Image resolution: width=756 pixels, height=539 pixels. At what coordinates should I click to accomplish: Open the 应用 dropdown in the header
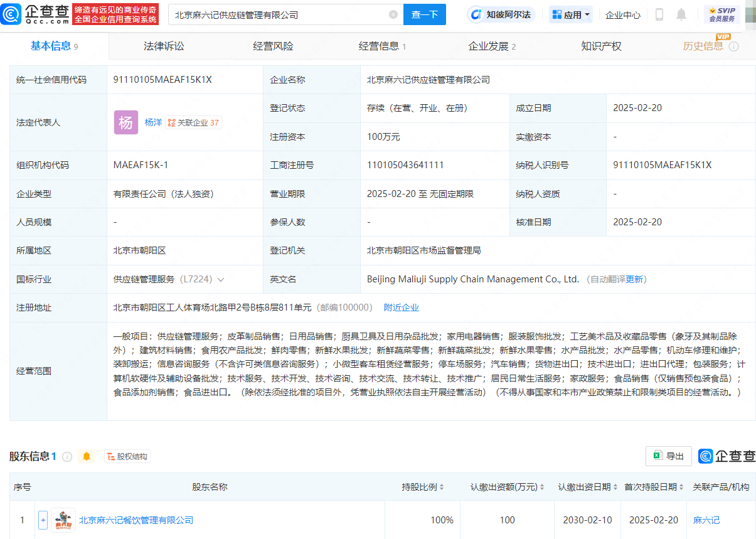tap(570, 14)
